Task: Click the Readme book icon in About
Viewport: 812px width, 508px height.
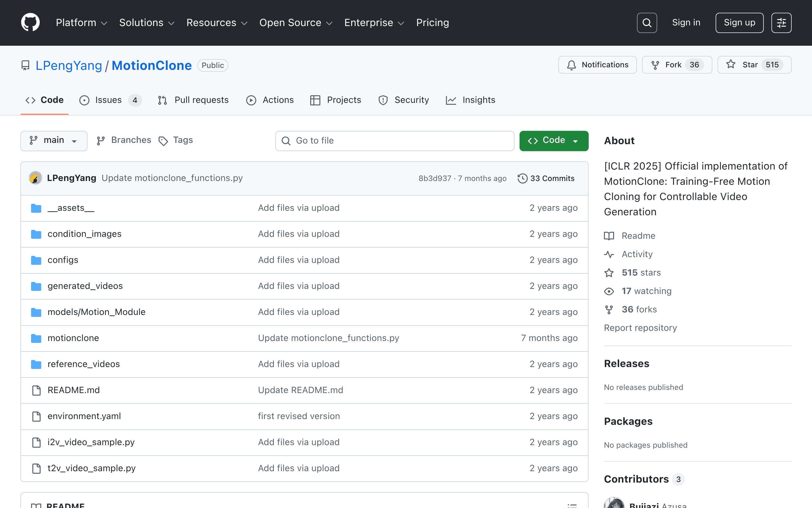Action: 609,236
